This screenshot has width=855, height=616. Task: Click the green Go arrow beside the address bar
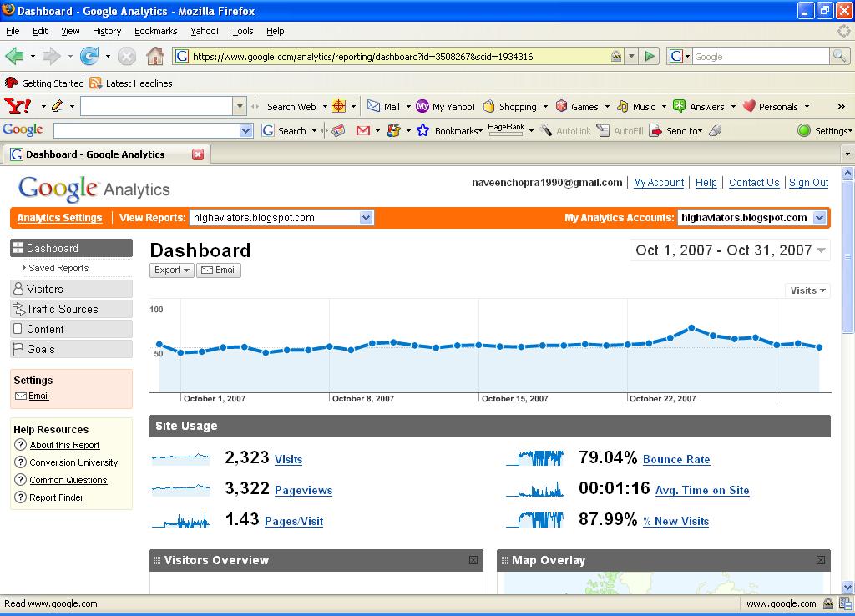(650, 56)
